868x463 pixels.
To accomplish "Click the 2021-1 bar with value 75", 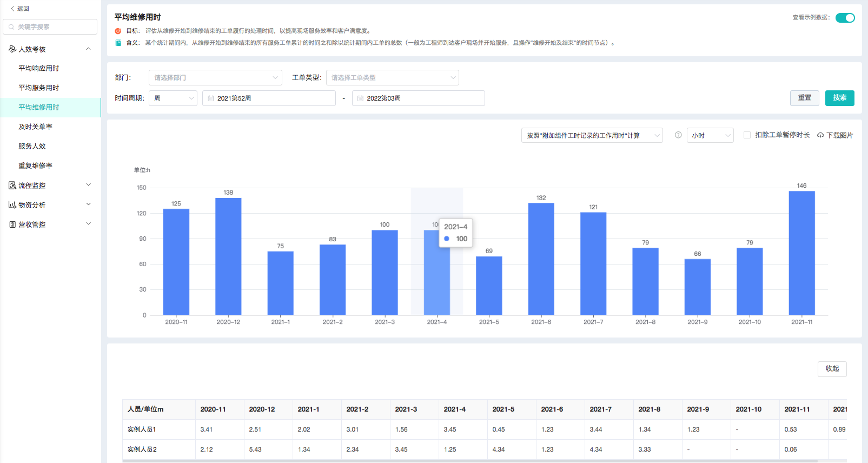I will tap(281, 283).
